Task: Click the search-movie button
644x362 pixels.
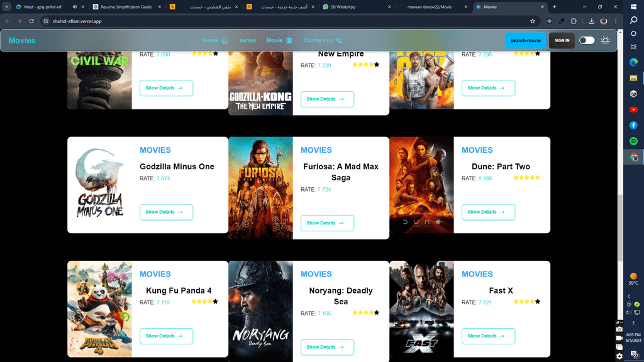Action: pos(525,41)
